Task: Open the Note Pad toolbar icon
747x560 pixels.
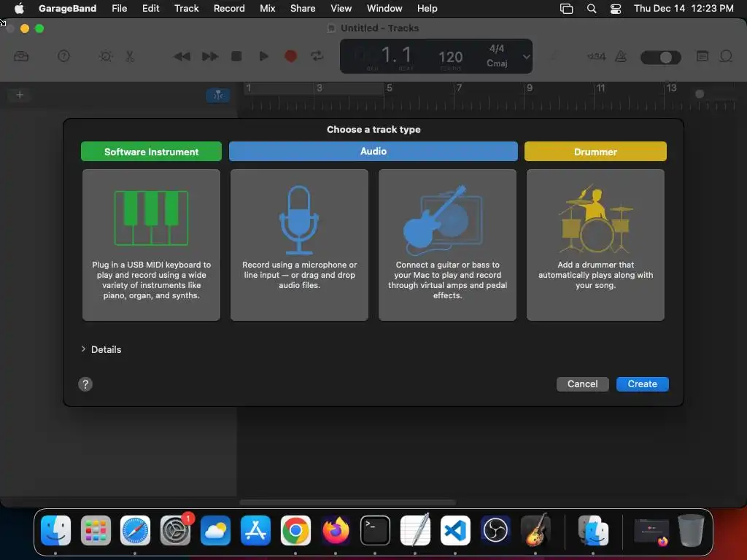Action: point(703,57)
